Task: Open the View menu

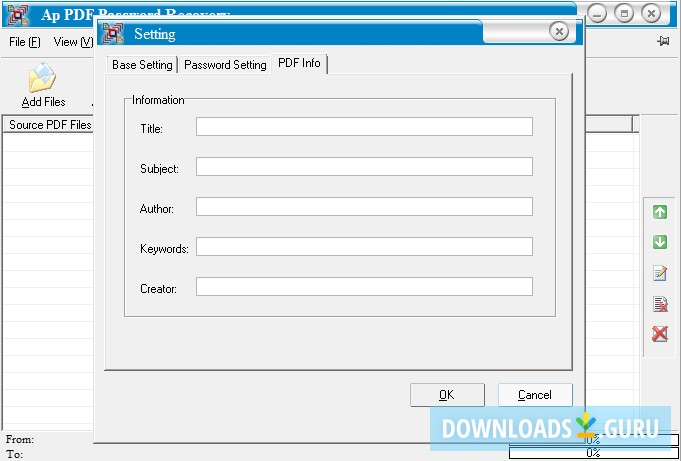Action: tap(73, 42)
